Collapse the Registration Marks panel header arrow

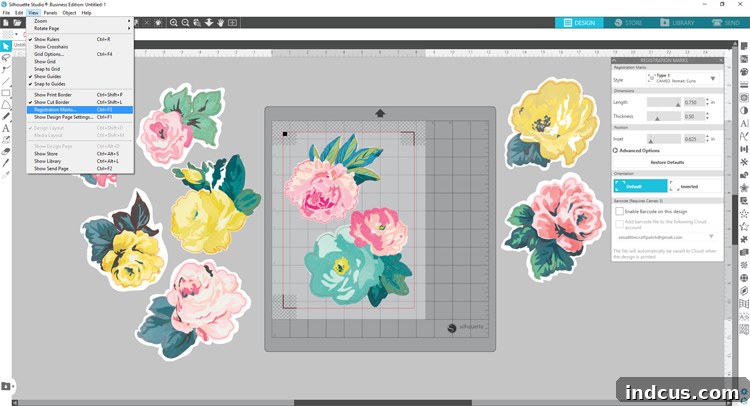[x=615, y=60]
